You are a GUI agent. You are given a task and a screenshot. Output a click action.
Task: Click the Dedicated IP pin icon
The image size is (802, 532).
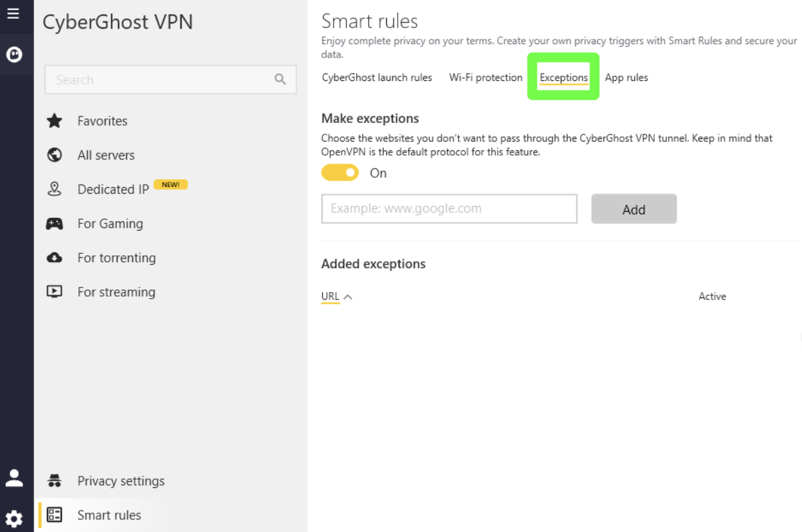tap(54, 189)
